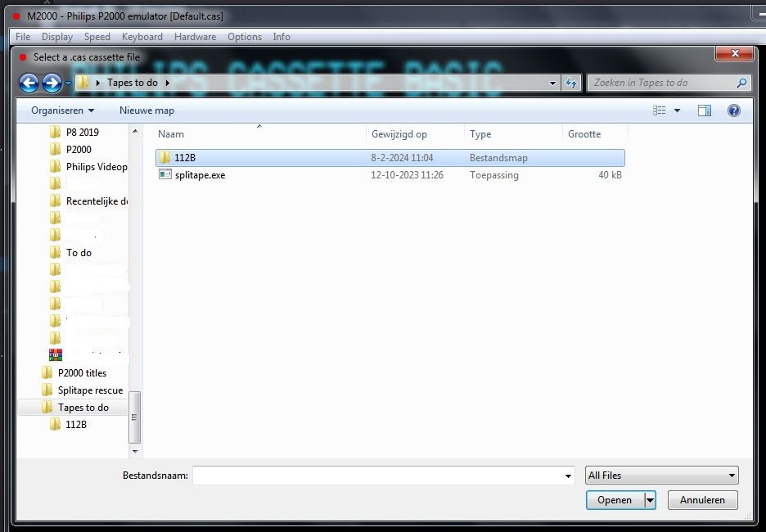Image resolution: width=766 pixels, height=532 pixels.
Task: Click the red M2000 icon in the main title bar
Action: [x=16, y=16]
